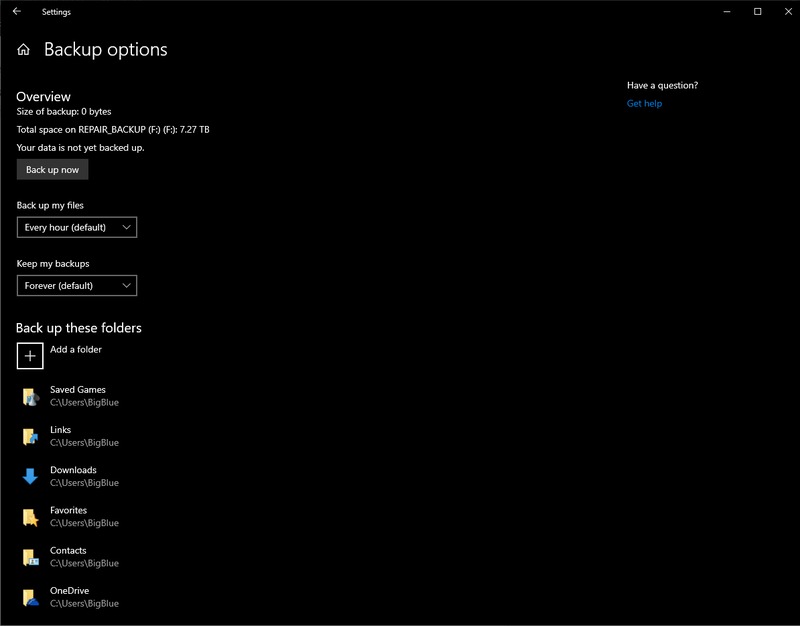800x626 pixels.
Task: Select the Contacts folder icon
Action: pyautogui.click(x=30, y=557)
